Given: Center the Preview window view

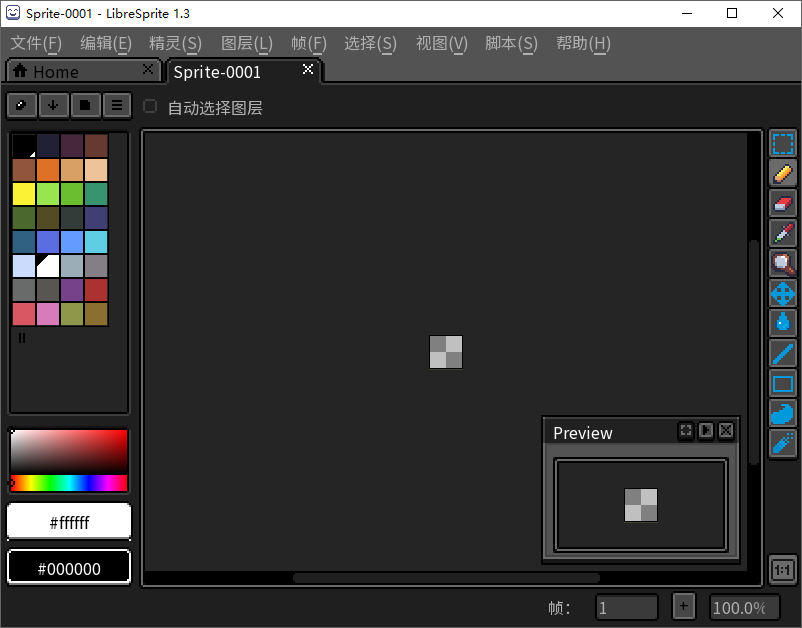Looking at the screenshot, I should pyautogui.click(x=686, y=431).
